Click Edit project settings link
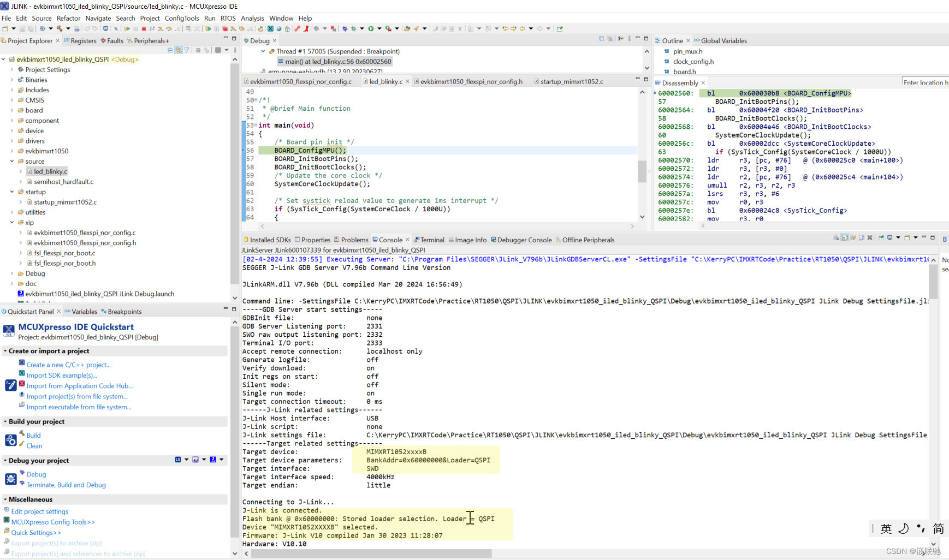 [x=40, y=511]
